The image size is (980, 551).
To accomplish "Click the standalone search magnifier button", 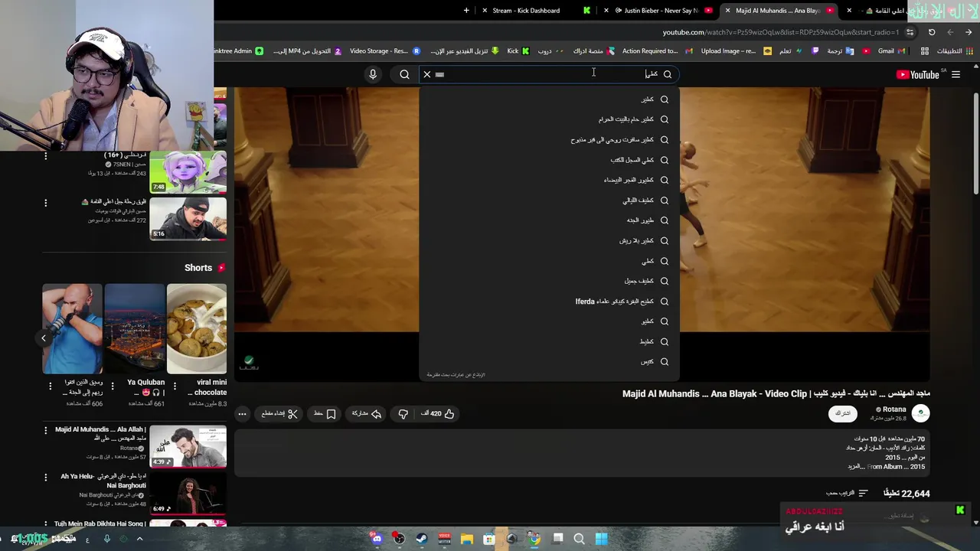I will tap(404, 74).
